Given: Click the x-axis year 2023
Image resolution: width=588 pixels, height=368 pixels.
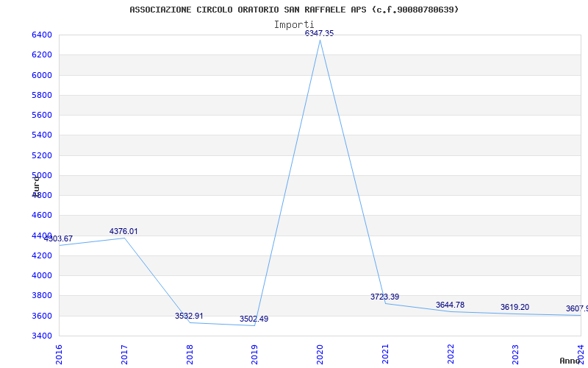Looking at the screenshot, I should [x=516, y=355].
